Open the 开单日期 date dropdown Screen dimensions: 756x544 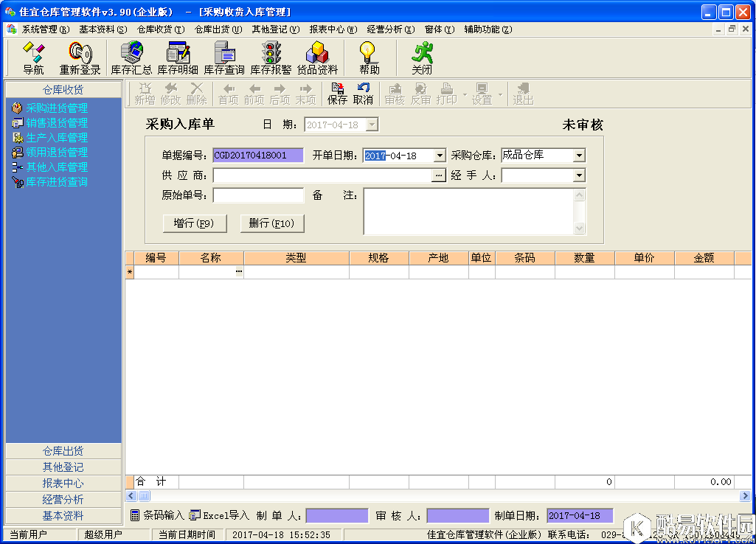[440, 156]
